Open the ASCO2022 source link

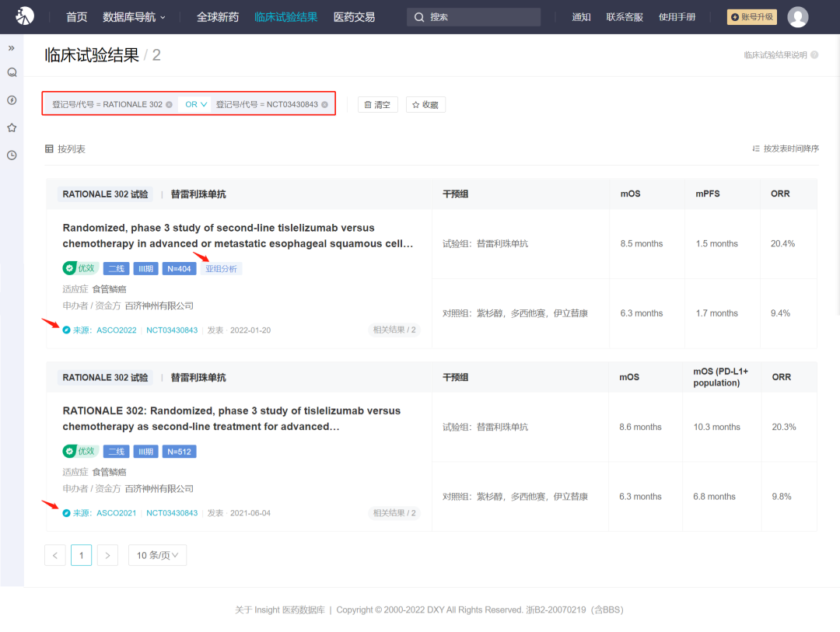116,330
